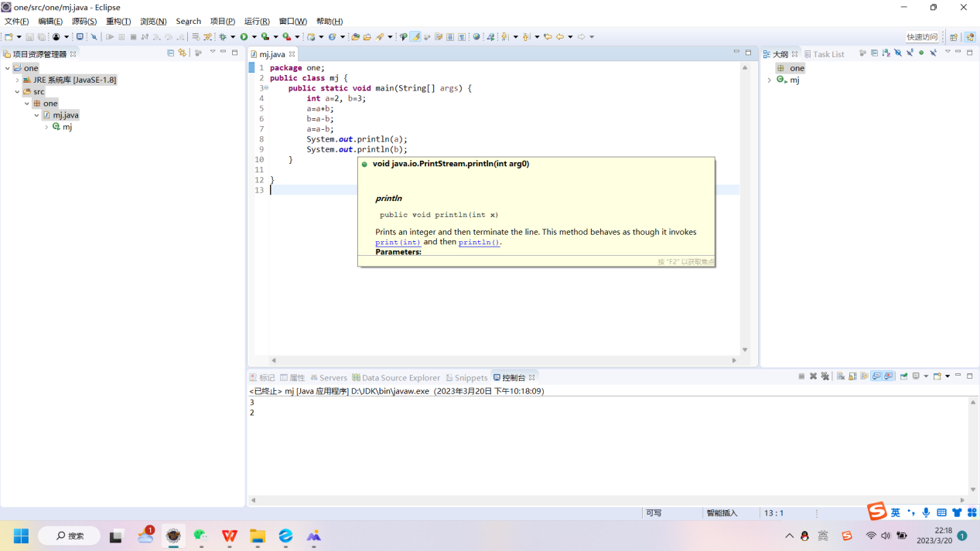Open 源码(S) menu

click(84, 21)
